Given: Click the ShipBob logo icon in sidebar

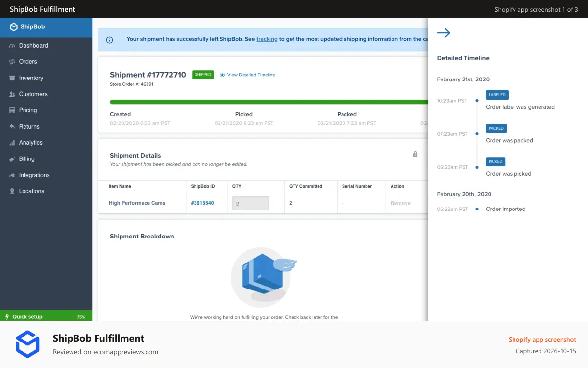Looking at the screenshot, I should coord(14,27).
